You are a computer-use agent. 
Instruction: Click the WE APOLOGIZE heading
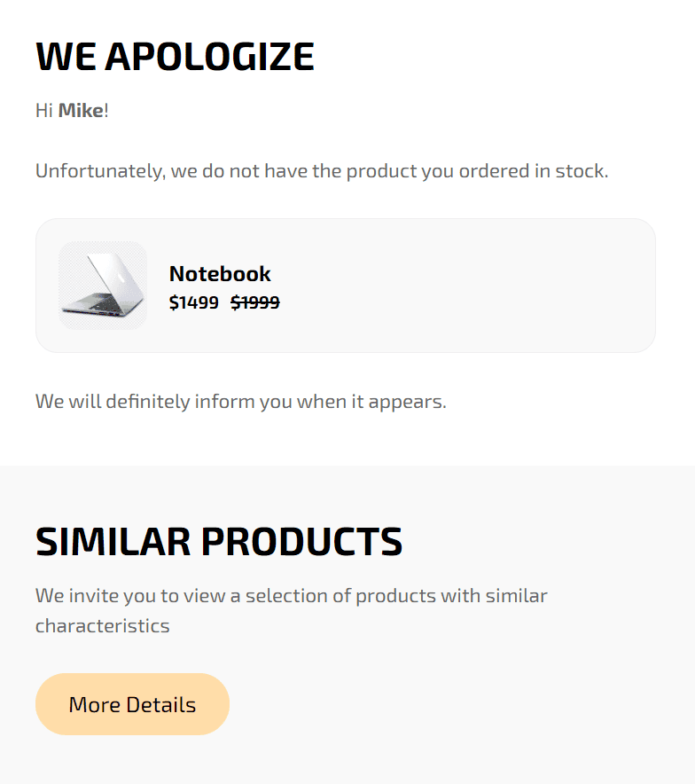coord(175,56)
